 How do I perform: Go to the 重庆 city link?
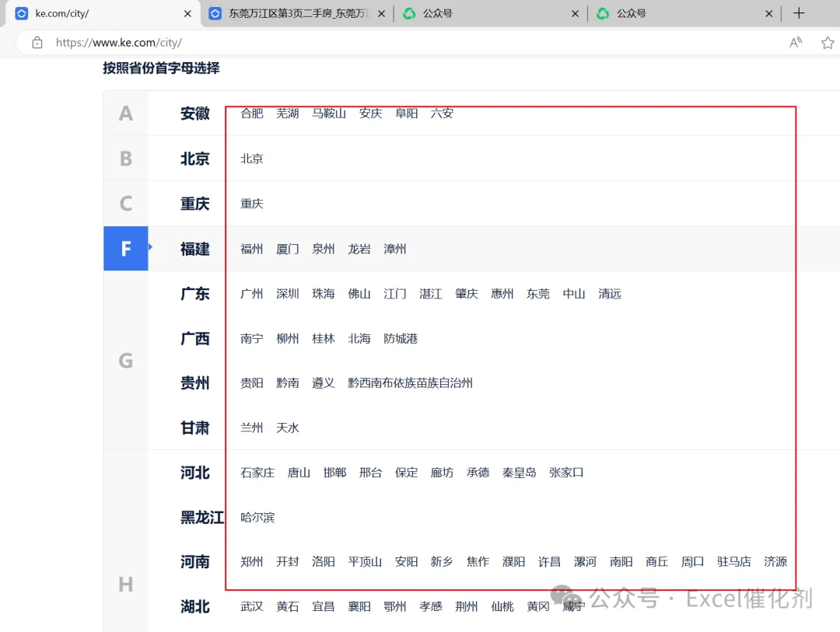(x=252, y=204)
